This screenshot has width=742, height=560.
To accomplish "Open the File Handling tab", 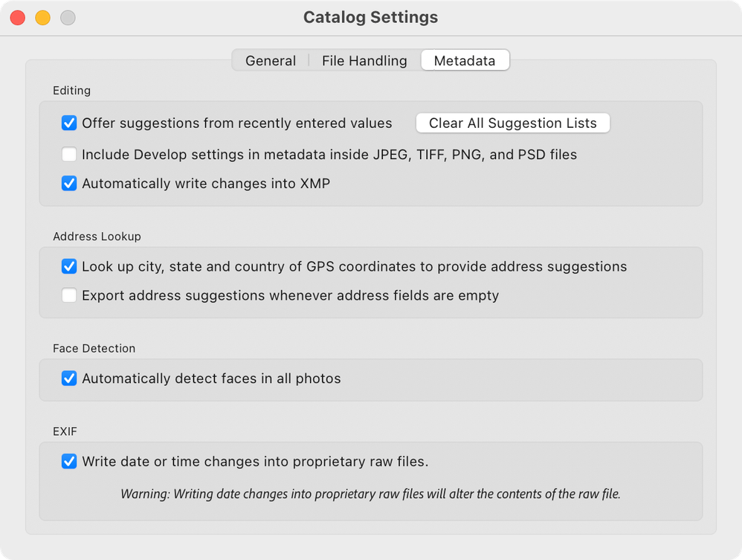I will 364,61.
